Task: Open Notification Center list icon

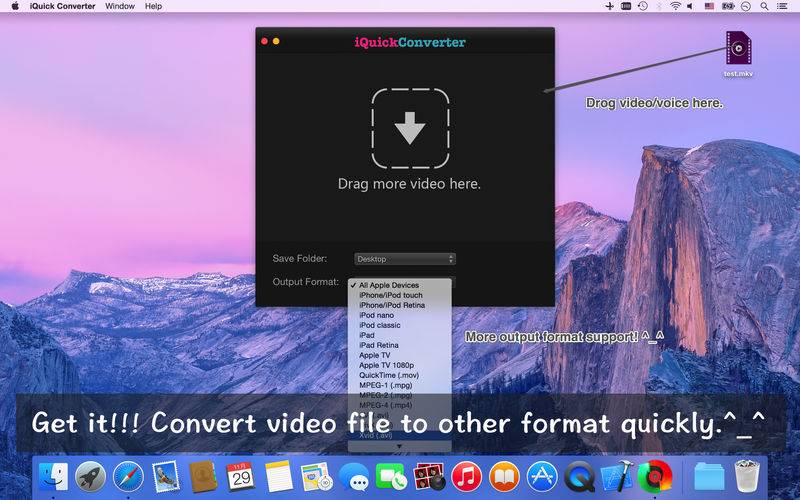Action: (x=782, y=6)
